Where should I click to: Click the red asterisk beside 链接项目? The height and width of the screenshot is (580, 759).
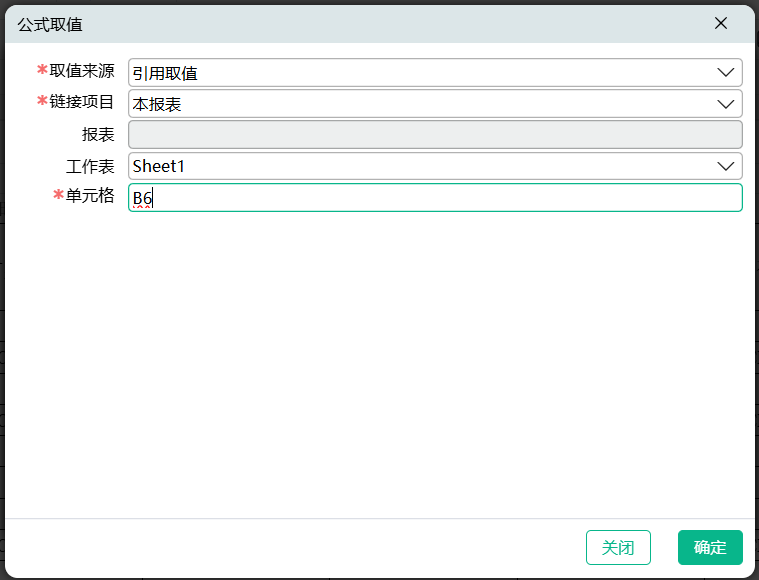click(x=42, y=101)
